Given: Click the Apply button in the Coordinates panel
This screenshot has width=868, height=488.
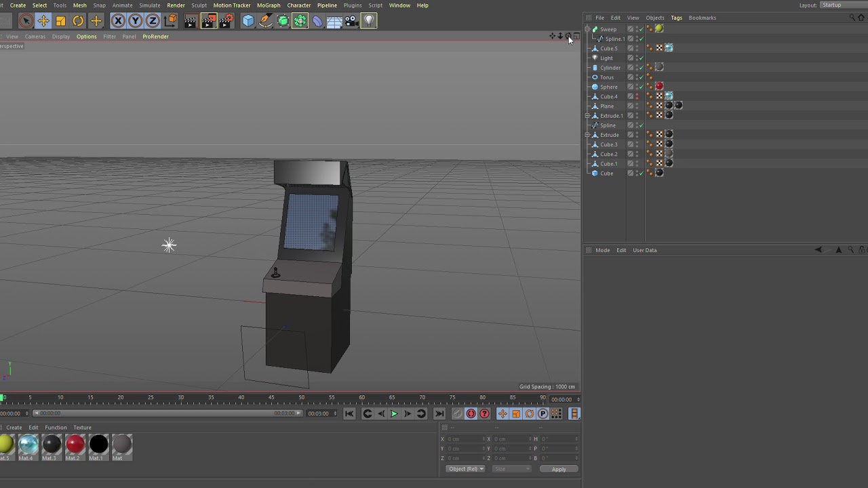Looking at the screenshot, I should (x=558, y=469).
